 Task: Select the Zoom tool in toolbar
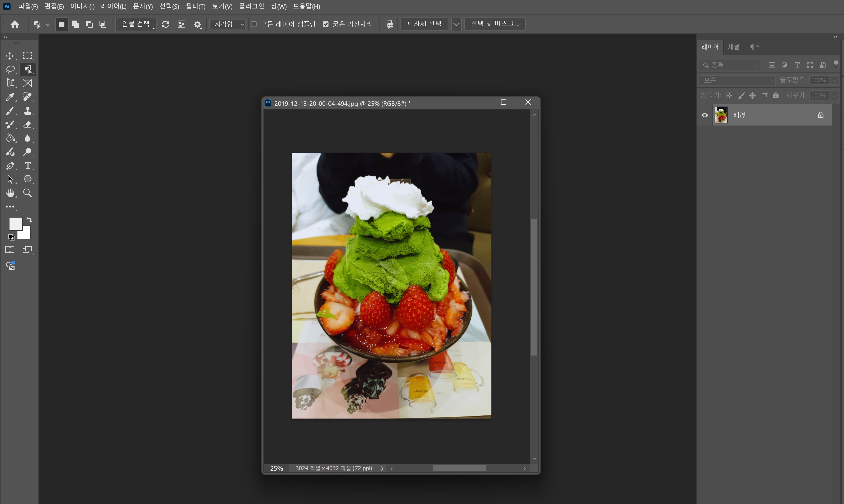[x=27, y=193]
